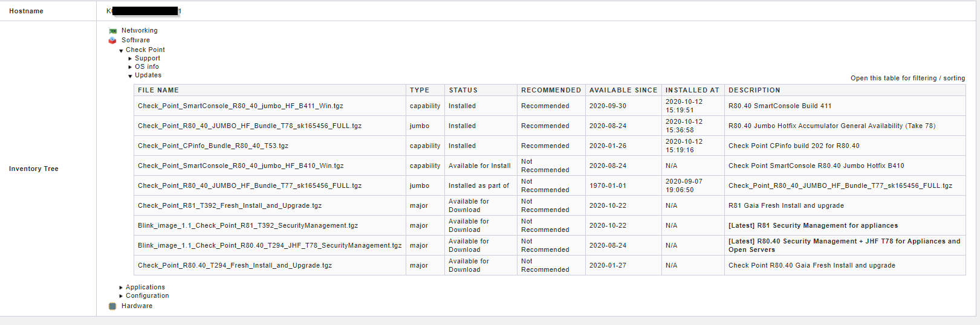Click the RECOMMENDED column header
The width and height of the screenshot is (980, 325).
pyautogui.click(x=551, y=90)
